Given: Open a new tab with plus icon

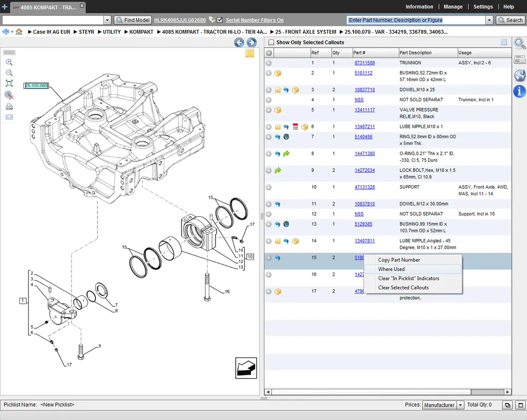Looking at the screenshot, I should click(x=4, y=7).
